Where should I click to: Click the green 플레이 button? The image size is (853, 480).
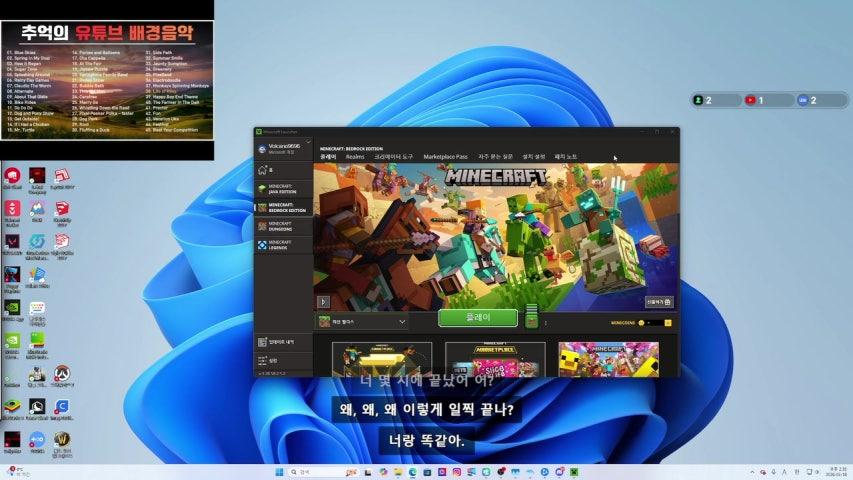click(478, 317)
